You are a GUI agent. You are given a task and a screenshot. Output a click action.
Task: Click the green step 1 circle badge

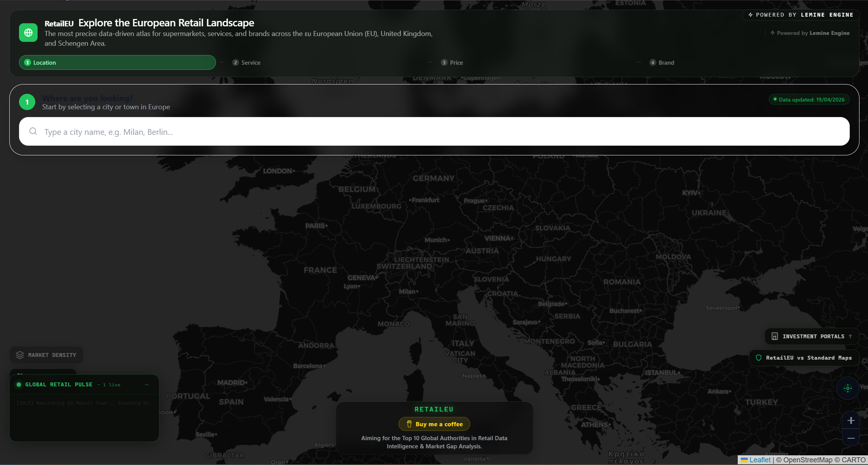[x=27, y=102]
